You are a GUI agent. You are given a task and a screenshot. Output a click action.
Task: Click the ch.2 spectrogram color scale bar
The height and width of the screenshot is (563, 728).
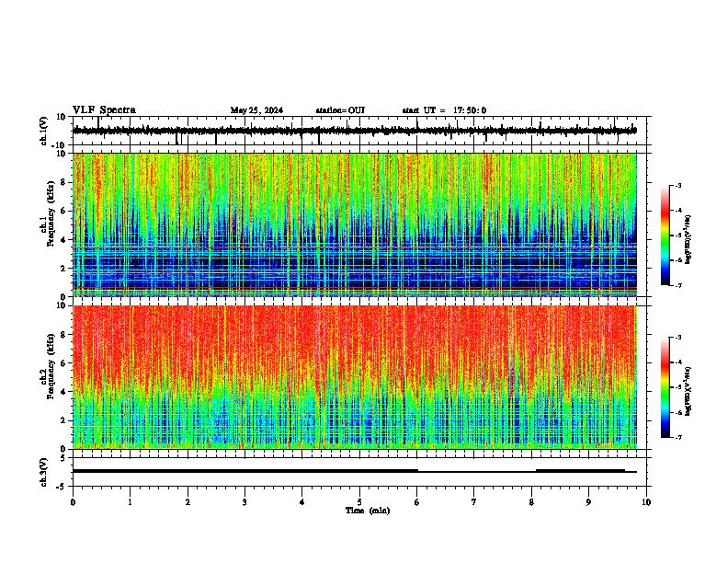tap(665, 387)
